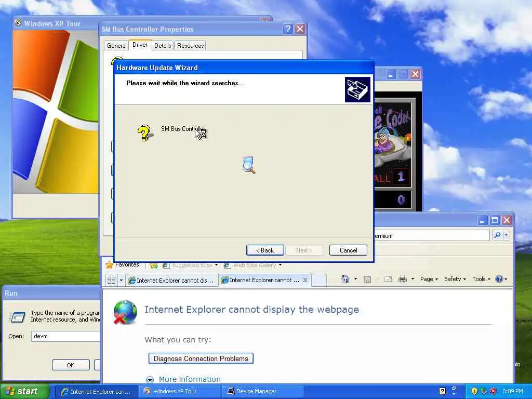Click the Windows XP logo in Tour
This screenshot has height=399, width=532.
[x=56, y=112]
